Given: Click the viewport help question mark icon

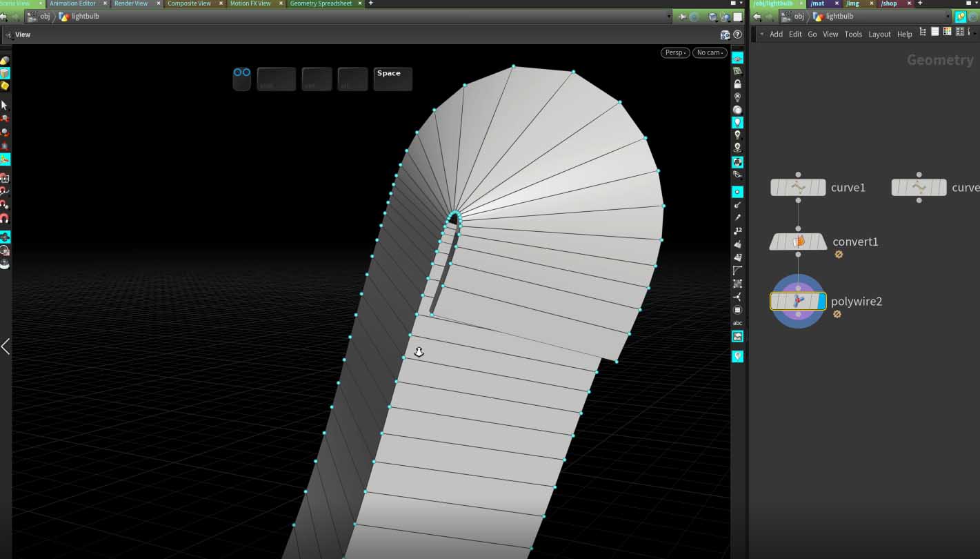Looking at the screenshot, I should point(737,35).
